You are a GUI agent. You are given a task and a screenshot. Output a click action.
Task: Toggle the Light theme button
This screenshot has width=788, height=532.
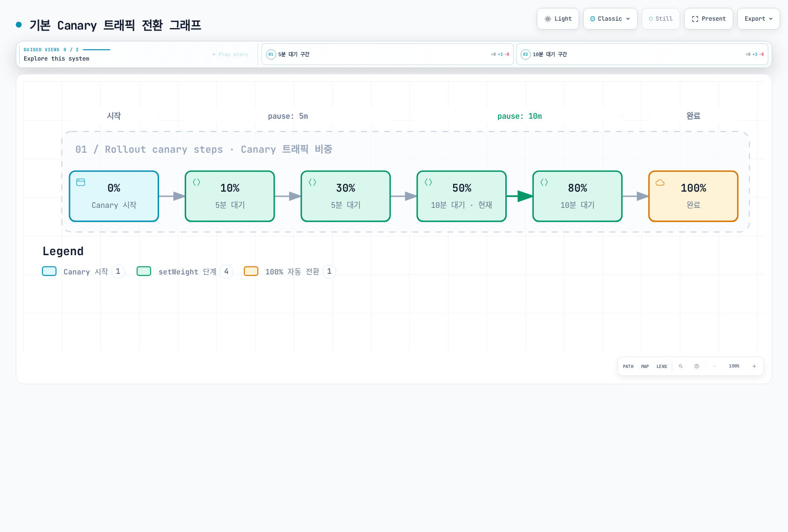coord(558,19)
